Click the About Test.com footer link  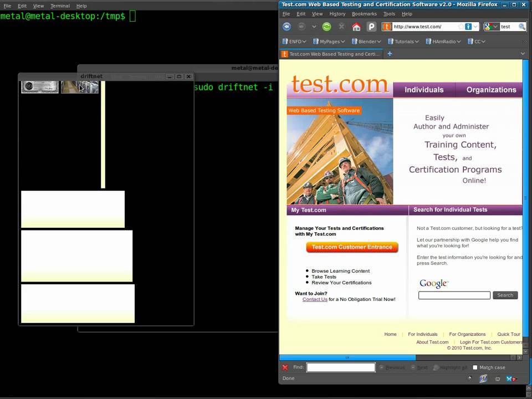[x=432, y=342]
